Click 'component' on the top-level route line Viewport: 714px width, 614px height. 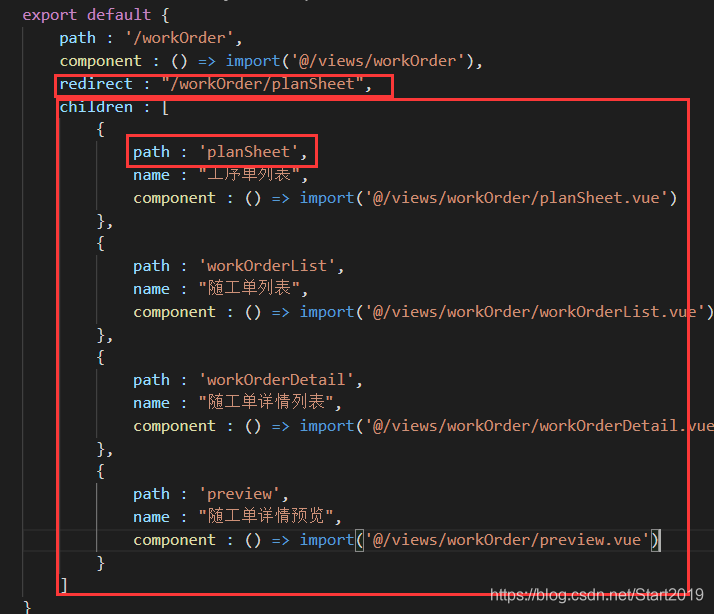click(x=101, y=61)
